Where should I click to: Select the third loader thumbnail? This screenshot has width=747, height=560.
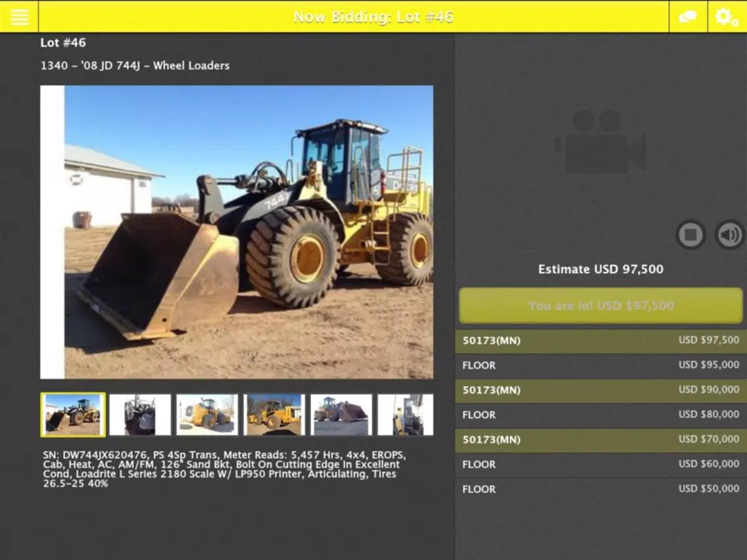click(206, 414)
